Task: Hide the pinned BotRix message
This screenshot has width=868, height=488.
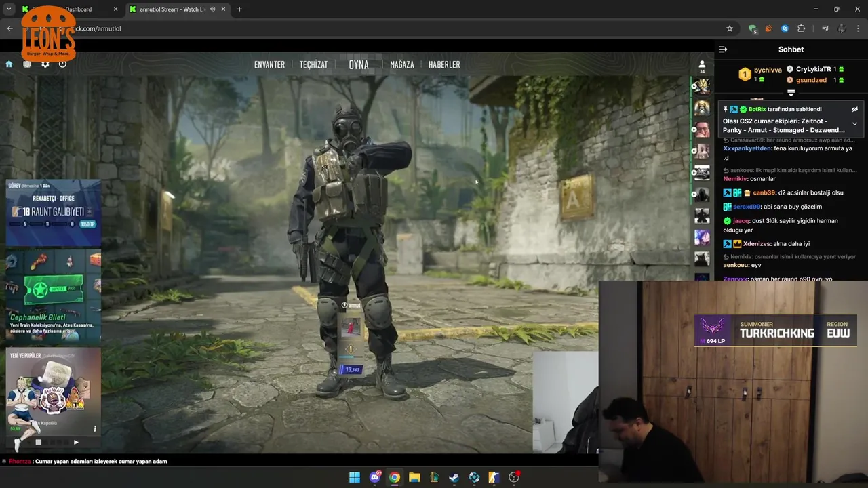Action: [x=854, y=109]
